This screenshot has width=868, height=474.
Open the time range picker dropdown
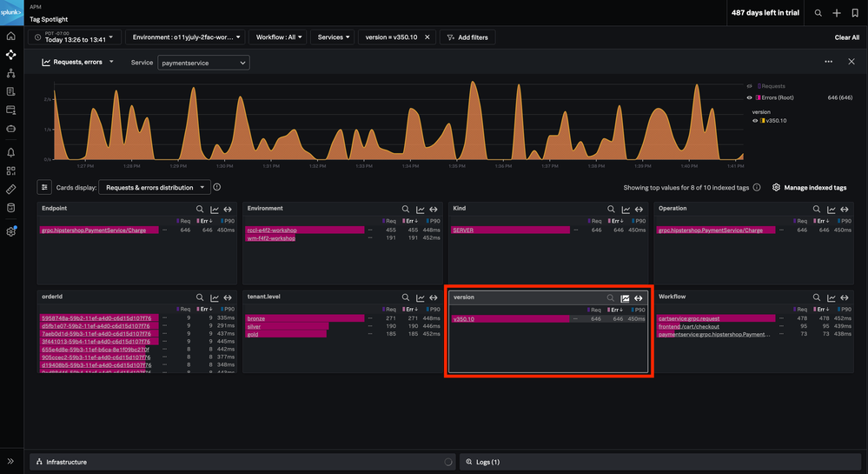75,37
